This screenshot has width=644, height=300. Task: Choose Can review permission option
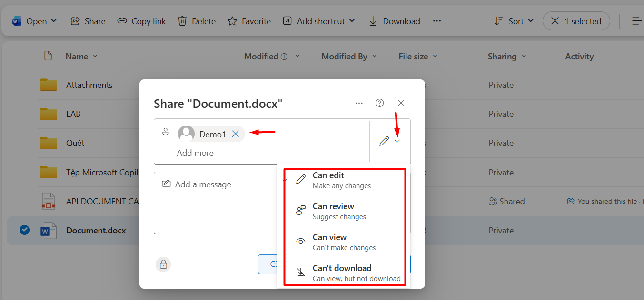coord(333,211)
